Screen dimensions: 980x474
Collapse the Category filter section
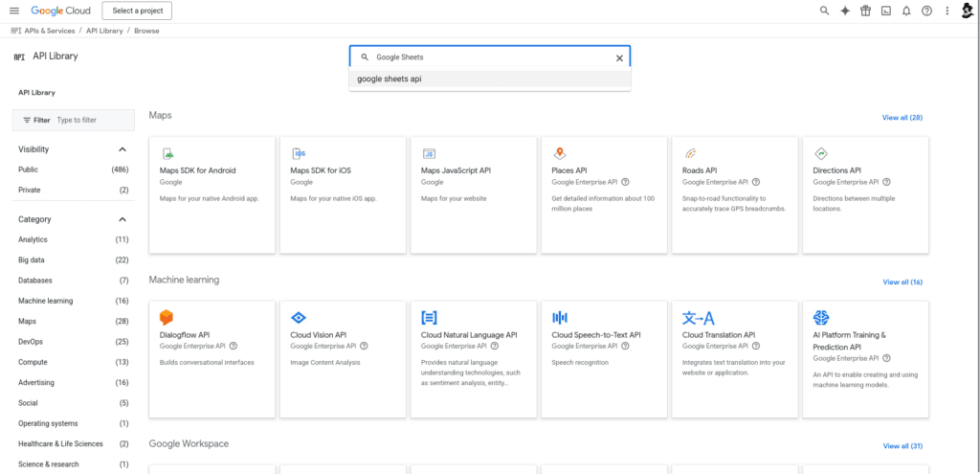[x=122, y=219]
